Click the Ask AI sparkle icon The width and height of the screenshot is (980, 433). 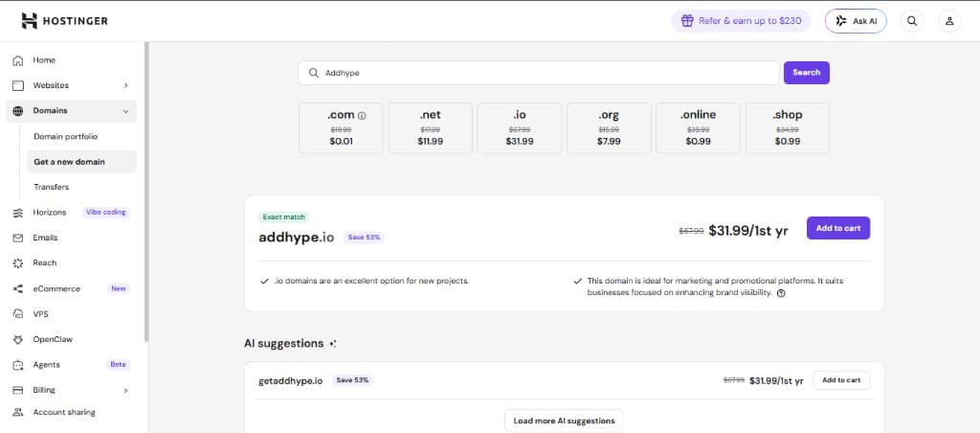tap(841, 21)
